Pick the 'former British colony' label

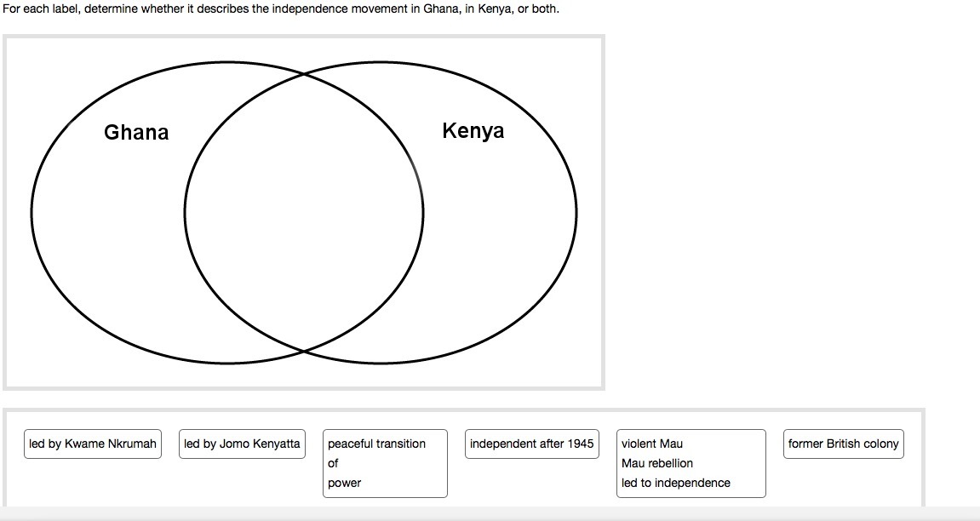pos(844,444)
